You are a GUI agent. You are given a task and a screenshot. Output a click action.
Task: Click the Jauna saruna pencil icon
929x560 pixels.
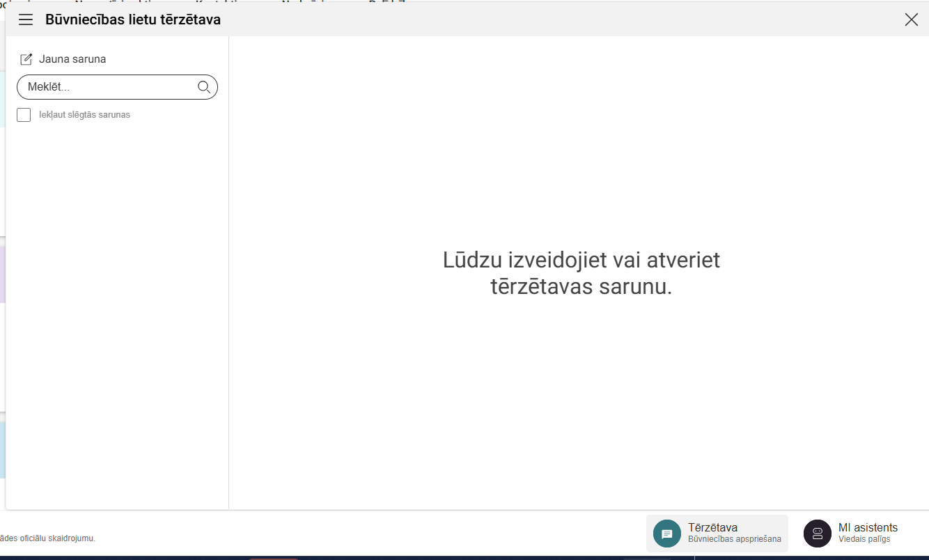(27, 59)
